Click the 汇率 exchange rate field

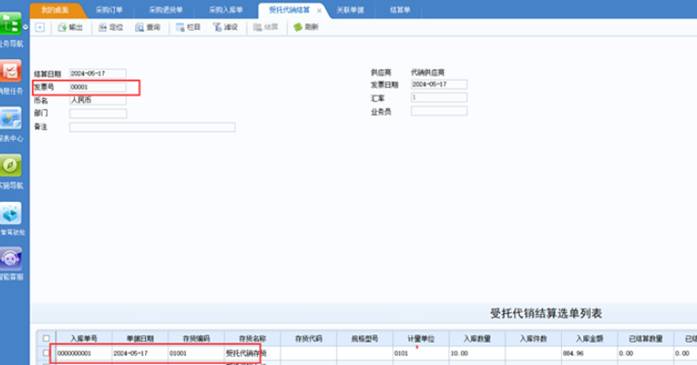click(x=439, y=97)
